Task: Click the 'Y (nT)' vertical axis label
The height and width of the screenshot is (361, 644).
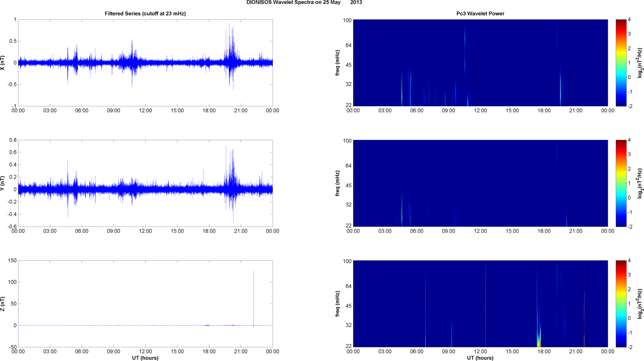Action: pyautogui.click(x=3, y=183)
